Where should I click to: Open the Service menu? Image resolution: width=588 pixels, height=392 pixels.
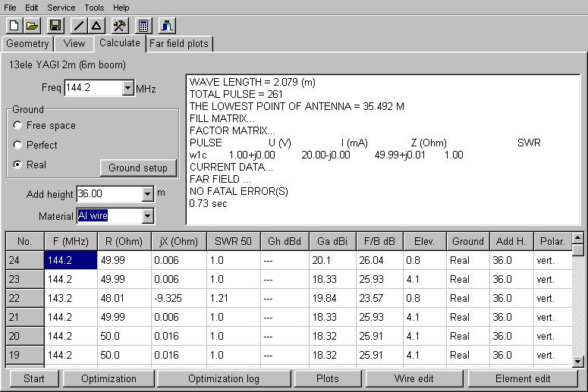61,8
